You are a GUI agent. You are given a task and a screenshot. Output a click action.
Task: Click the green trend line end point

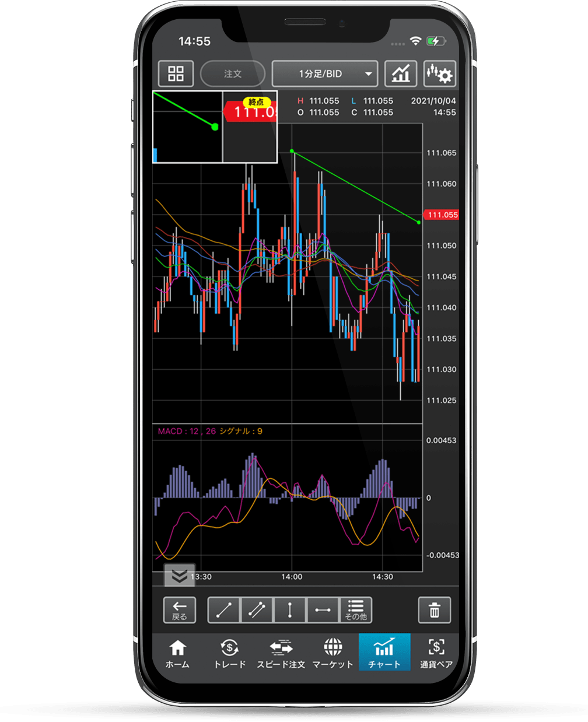(x=419, y=222)
